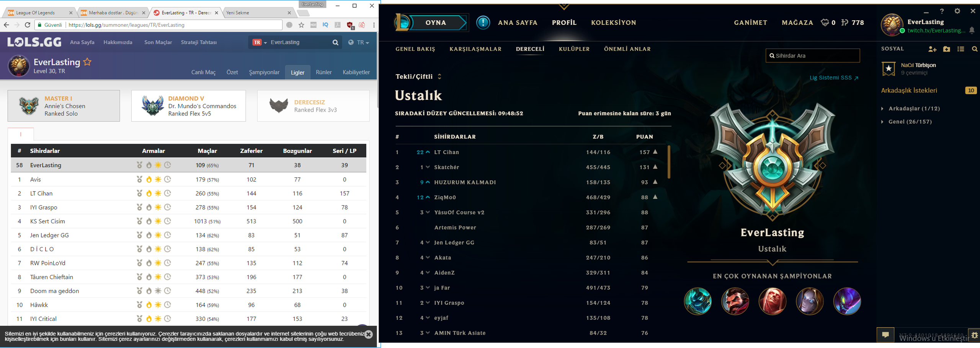Click the KS Sert Cisim row on lols.gg
Viewport: 980px width, 348px height.
click(188, 221)
